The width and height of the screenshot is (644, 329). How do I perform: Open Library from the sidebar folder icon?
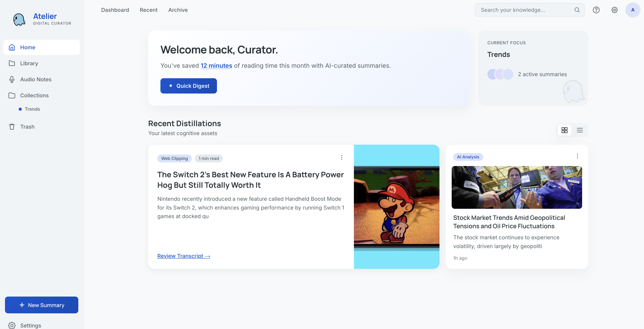(x=12, y=63)
